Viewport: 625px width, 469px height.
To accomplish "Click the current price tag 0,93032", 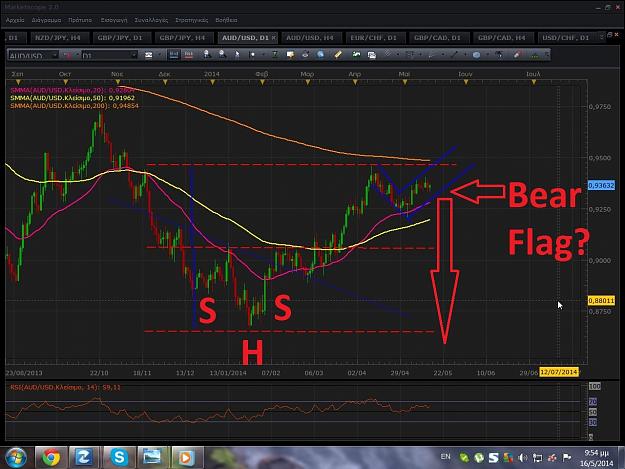I will coord(601,186).
